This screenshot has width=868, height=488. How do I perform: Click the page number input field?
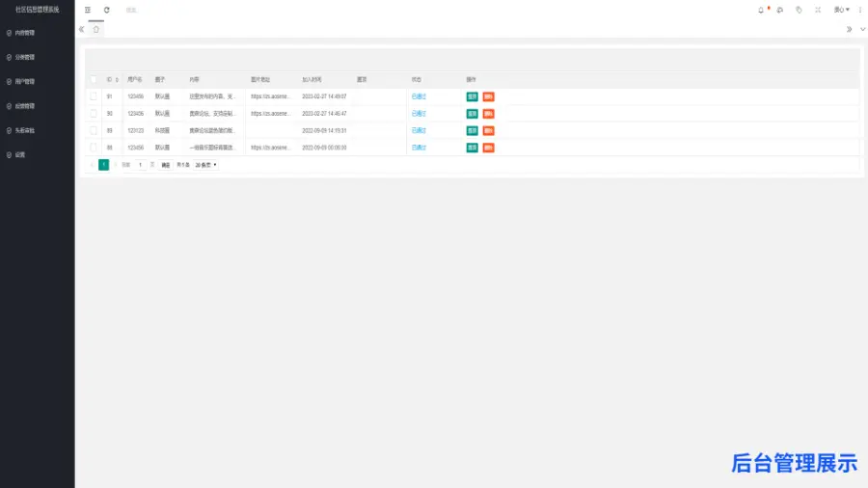point(141,165)
